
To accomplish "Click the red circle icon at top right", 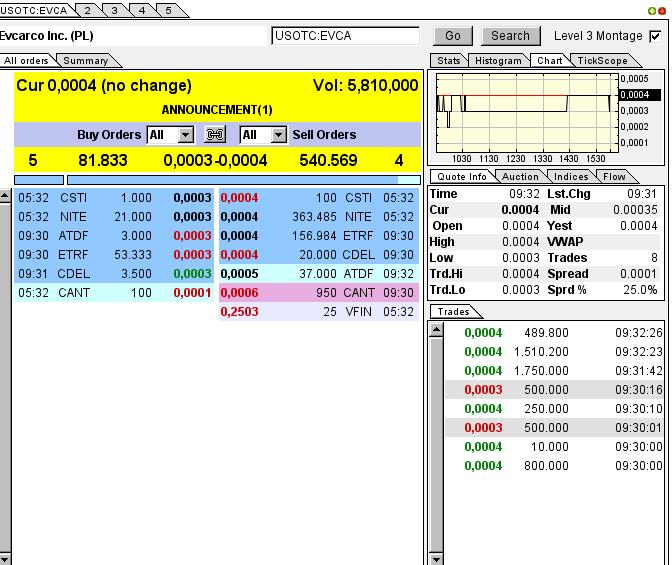I will [662, 11].
